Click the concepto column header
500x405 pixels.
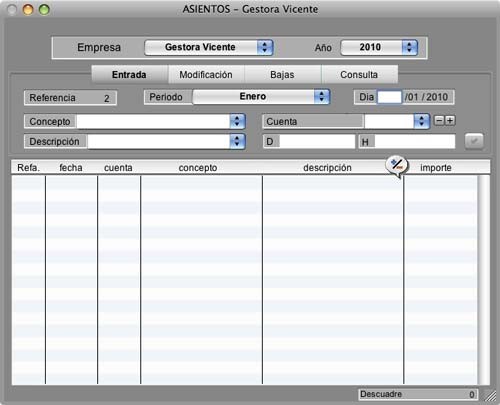coord(198,168)
